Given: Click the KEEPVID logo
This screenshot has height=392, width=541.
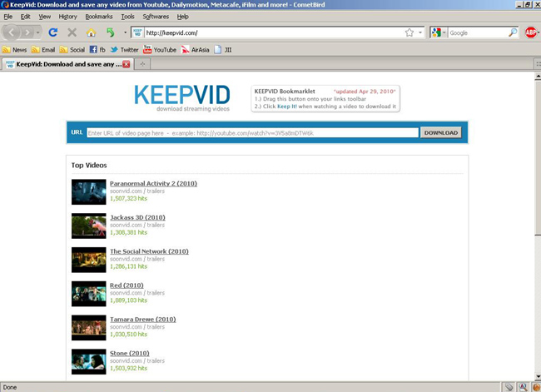Looking at the screenshot, I should [x=181, y=98].
